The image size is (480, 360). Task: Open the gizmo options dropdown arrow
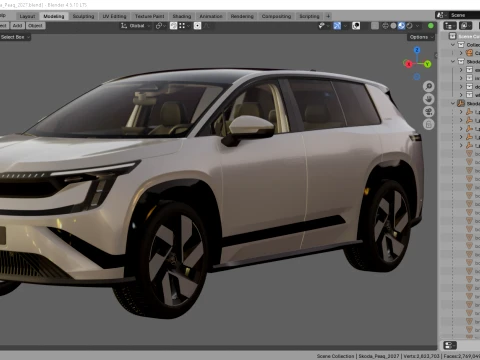[x=345, y=26]
